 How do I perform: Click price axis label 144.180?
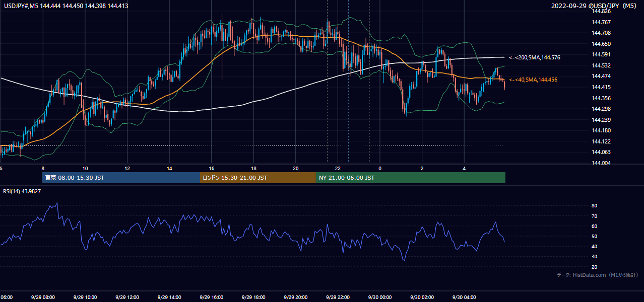tap(601, 130)
